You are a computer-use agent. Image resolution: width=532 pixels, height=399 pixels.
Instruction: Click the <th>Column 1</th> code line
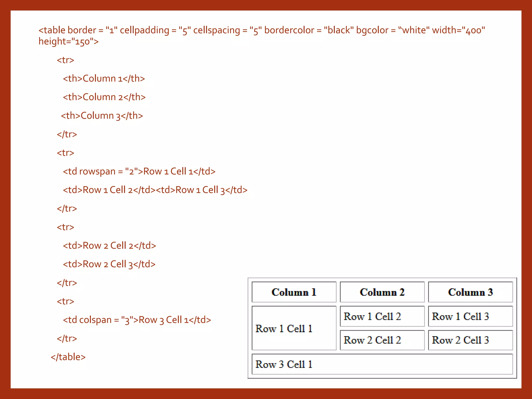point(104,78)
